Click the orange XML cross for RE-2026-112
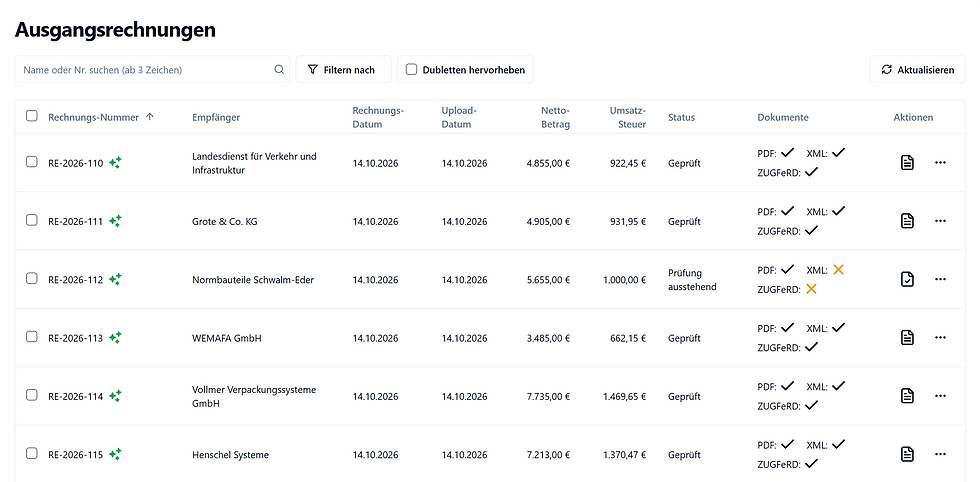 coord(838,269)
